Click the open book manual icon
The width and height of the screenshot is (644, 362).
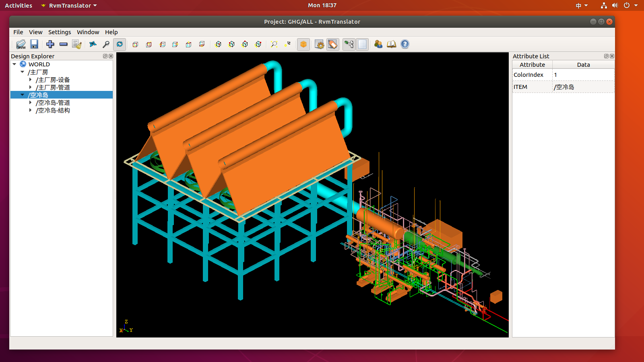391,44
